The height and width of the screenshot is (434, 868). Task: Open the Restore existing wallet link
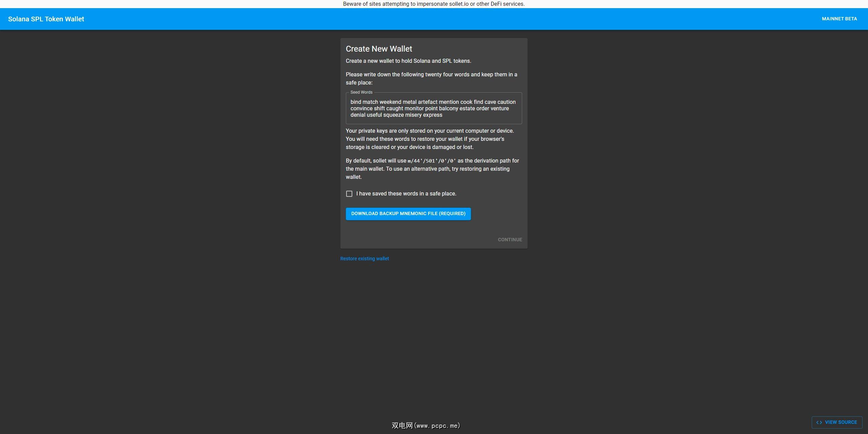pos(364,259)
